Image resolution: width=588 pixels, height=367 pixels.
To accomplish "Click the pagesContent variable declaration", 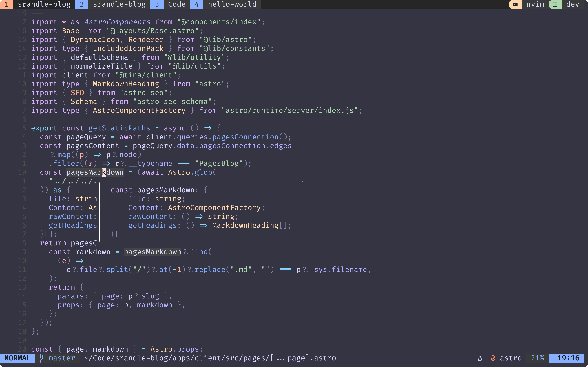I will pos(93,146).
